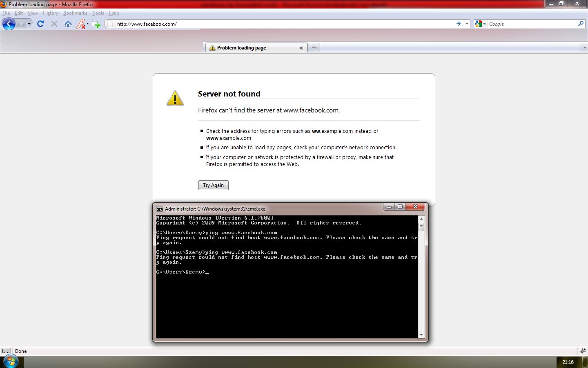Open the Windows Start menu orb
Image resolution: width=588 pixels, height=368 pixels.
click(10, 361)
